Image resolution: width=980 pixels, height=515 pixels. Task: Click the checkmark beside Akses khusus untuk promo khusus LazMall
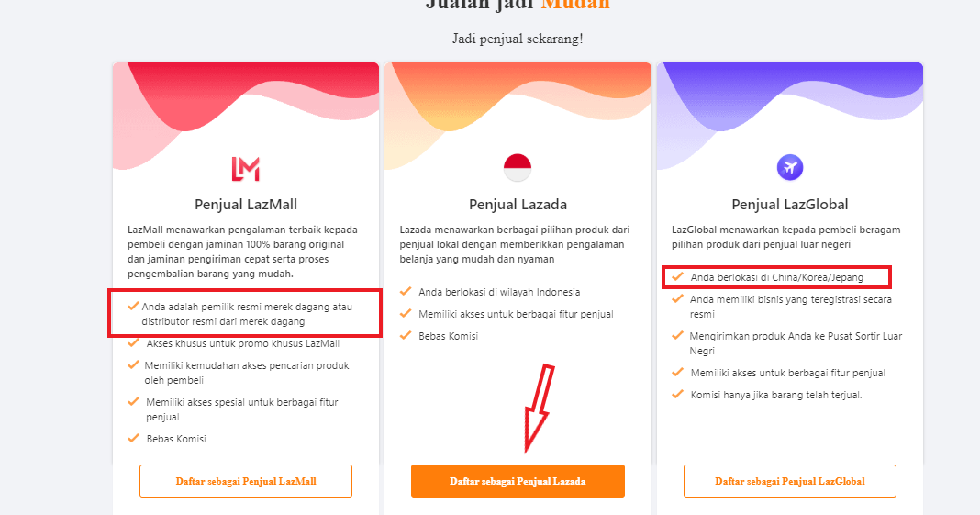point(133,342)
